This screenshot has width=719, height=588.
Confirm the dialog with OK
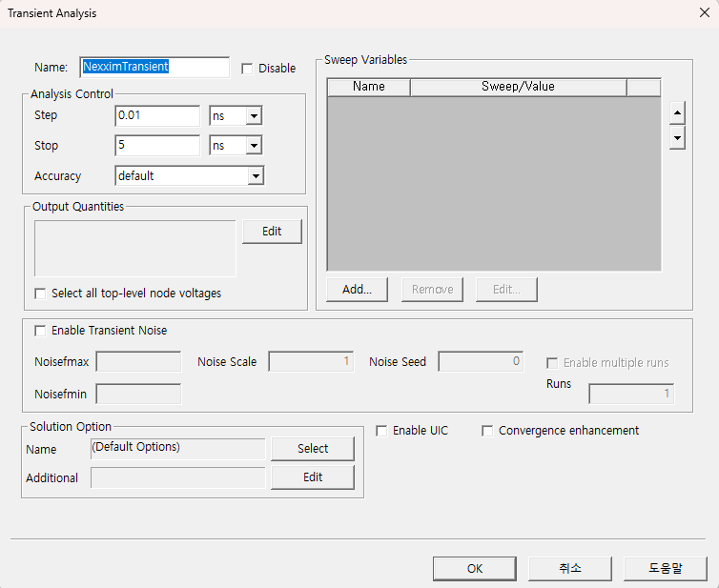coord(475,568)
